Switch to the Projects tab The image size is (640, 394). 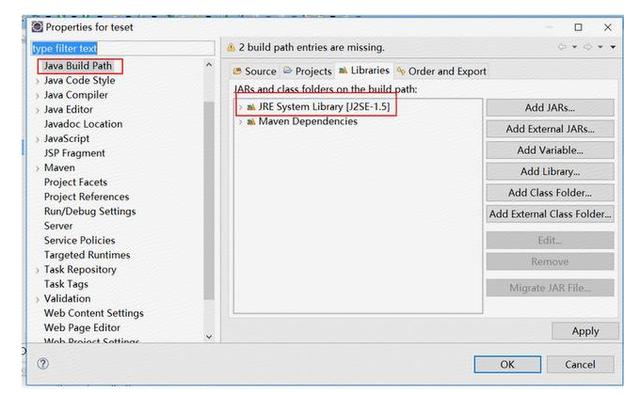pyautogui.click(x=307, y=71)
